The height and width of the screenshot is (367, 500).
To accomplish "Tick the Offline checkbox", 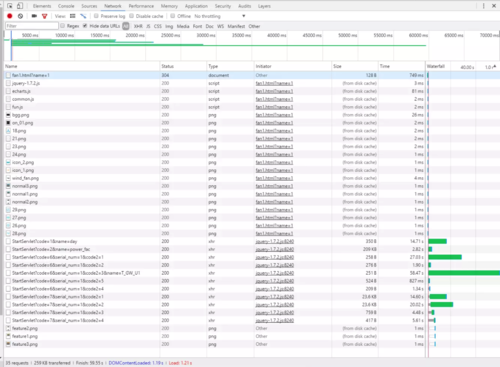I will tap(173, 16).
